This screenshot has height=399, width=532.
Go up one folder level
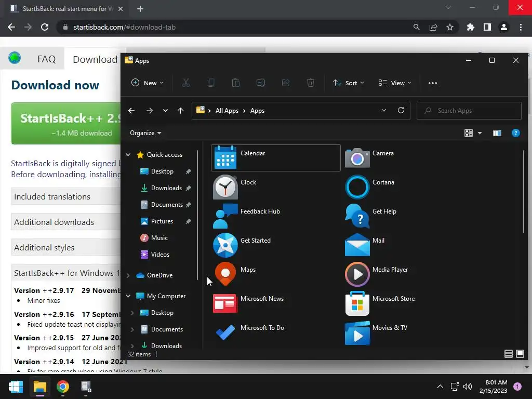[180, 110]
